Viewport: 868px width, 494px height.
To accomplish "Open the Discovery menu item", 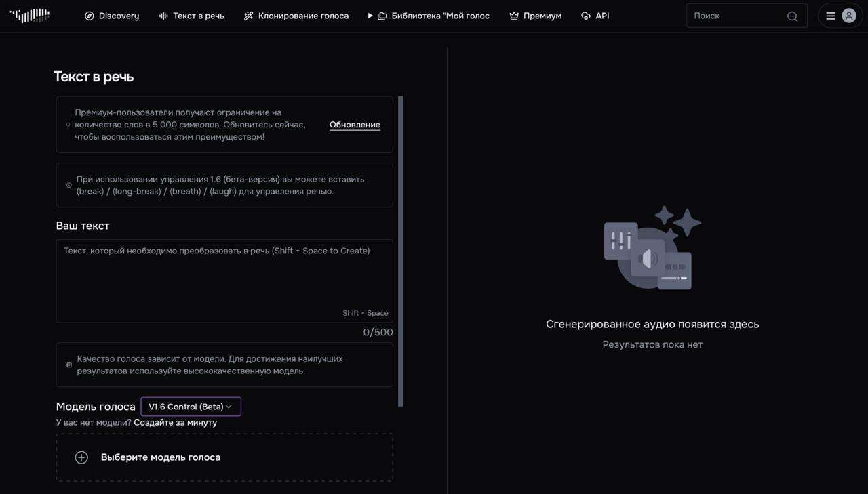I will tap(112, 16).
